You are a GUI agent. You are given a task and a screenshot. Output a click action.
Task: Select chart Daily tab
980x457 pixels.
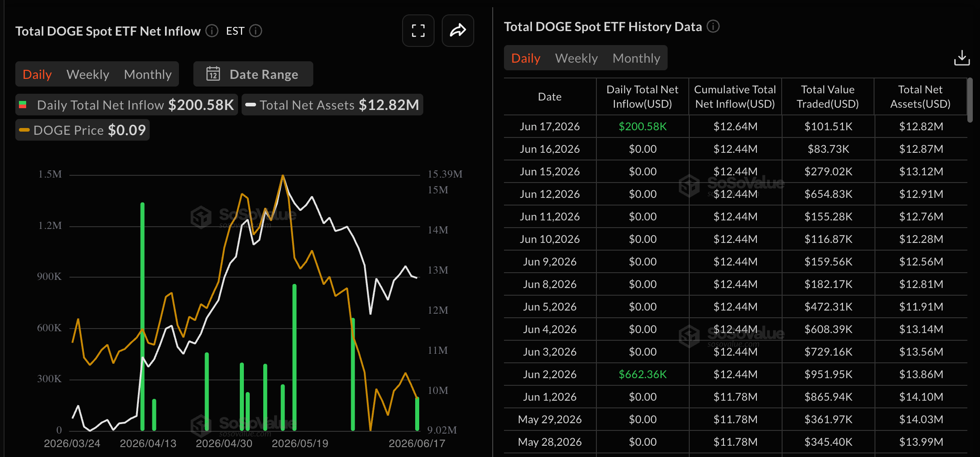[37, 74]
